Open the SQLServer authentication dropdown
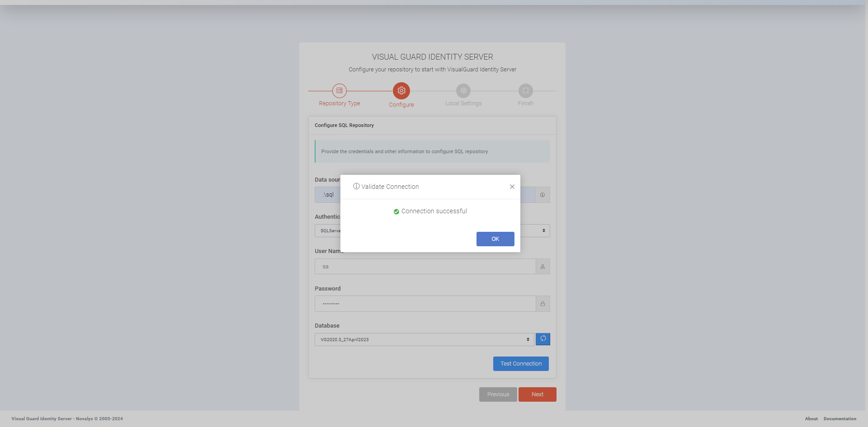This screenshot has height=427, width=868. (330, 230)
